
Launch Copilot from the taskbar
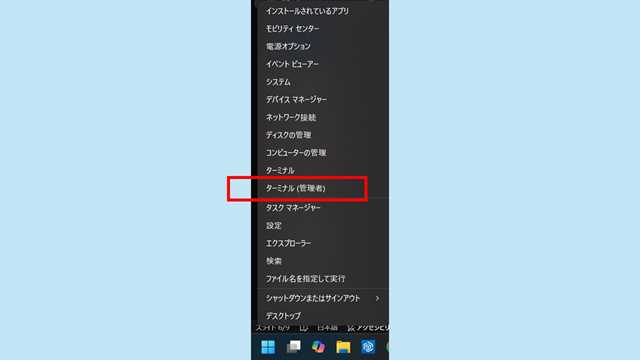tap(318, 347)
